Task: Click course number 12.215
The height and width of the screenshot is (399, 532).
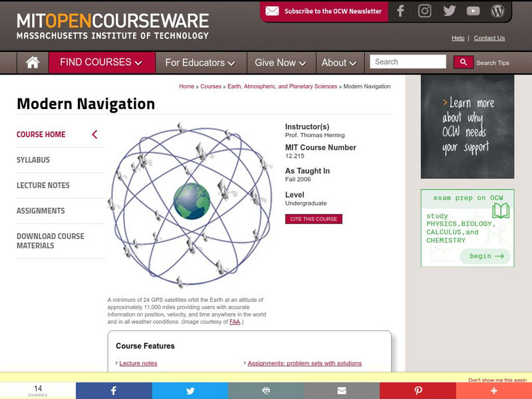Action: pyautogui.click(x=295, y=156)
